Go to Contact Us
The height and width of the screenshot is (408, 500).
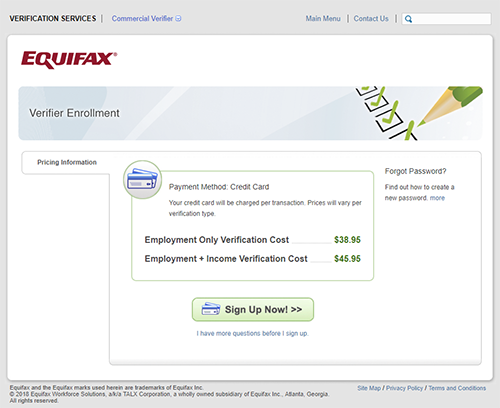371,19
